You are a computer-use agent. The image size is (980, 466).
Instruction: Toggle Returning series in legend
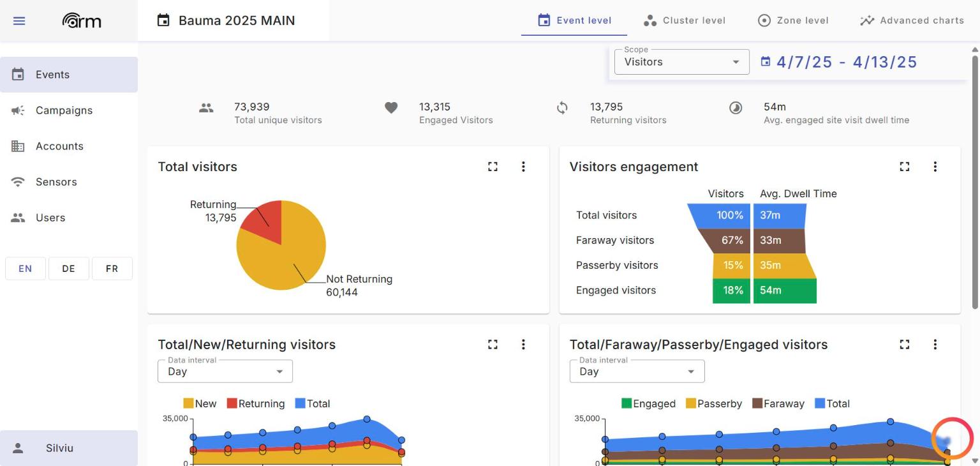point(256,403)
